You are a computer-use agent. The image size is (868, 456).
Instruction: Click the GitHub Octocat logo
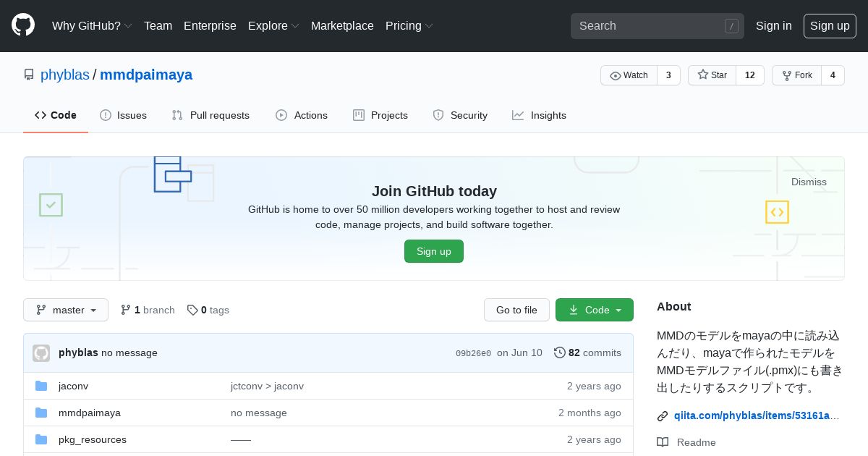click(x=23, y=25)
